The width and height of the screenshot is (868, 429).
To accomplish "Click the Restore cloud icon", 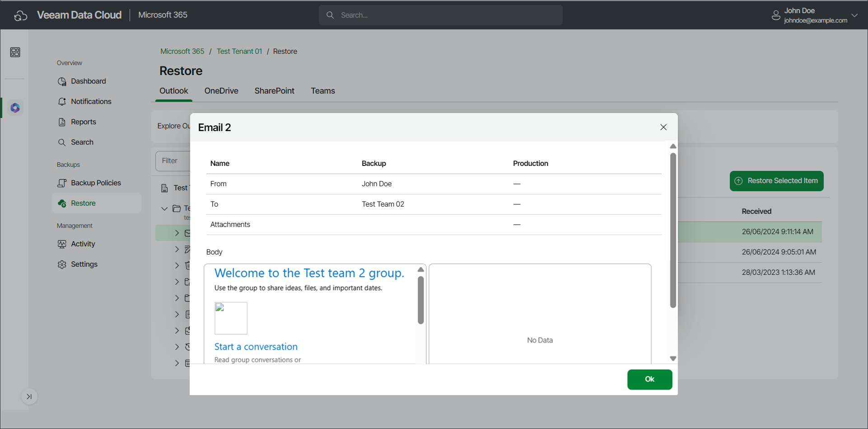I will point(62,203).
